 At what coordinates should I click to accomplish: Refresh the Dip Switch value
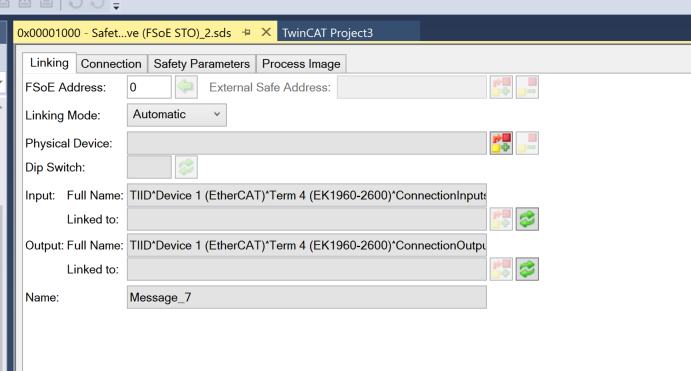click(x=186, y=167)
